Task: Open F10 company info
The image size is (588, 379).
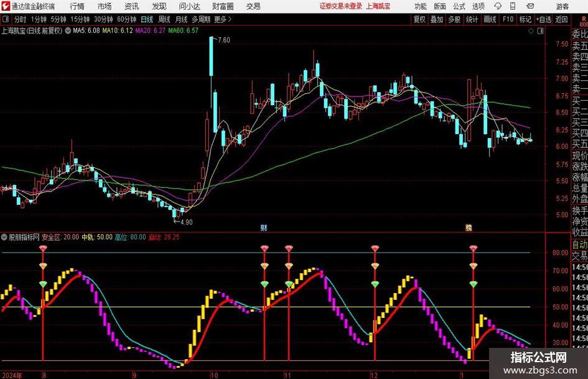Action: pyautogui.click(x=508, y=19)
